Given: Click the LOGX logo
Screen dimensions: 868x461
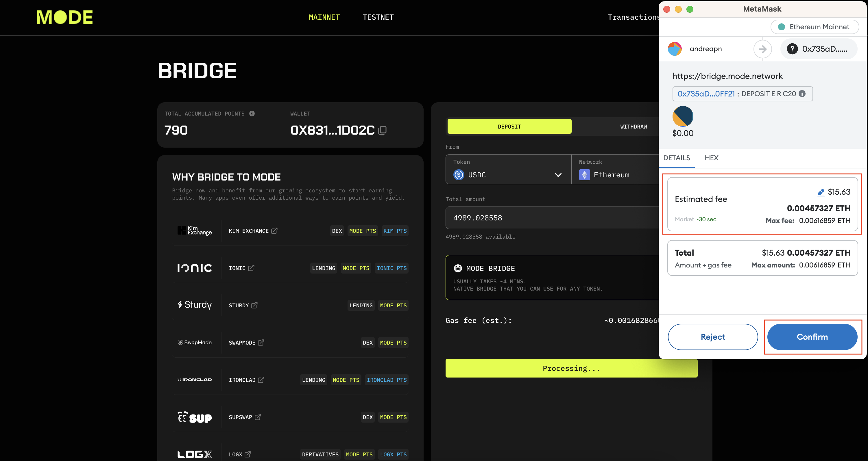Looking at the screenshot, I should pyautogui.click(x=195, y=454).
